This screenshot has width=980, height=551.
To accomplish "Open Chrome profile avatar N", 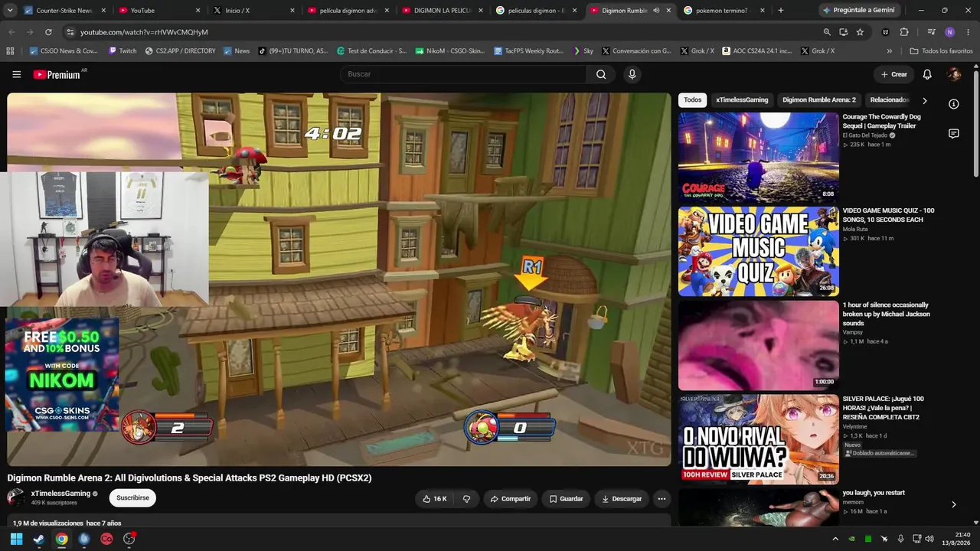I will [949, 32].
